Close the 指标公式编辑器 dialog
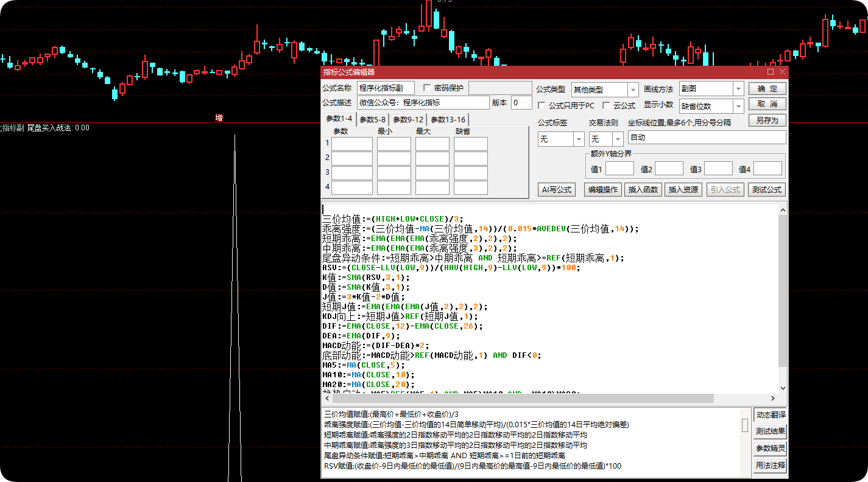 point(782,72)
